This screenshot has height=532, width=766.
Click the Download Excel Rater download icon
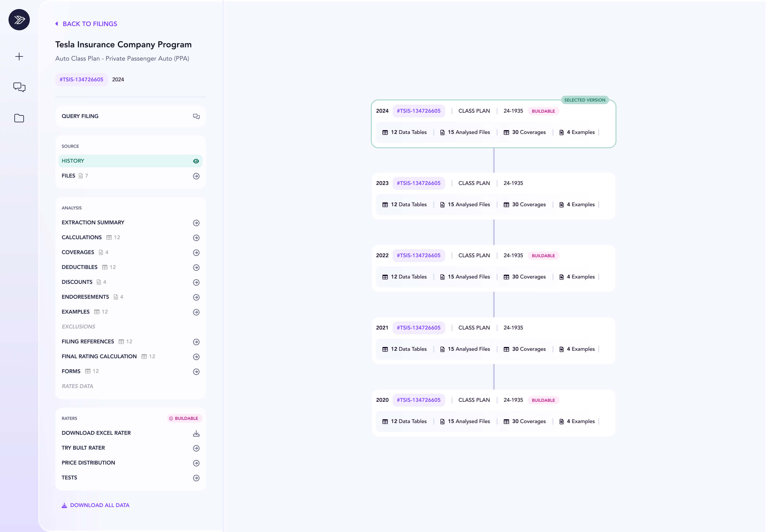(x=196, y=433)
